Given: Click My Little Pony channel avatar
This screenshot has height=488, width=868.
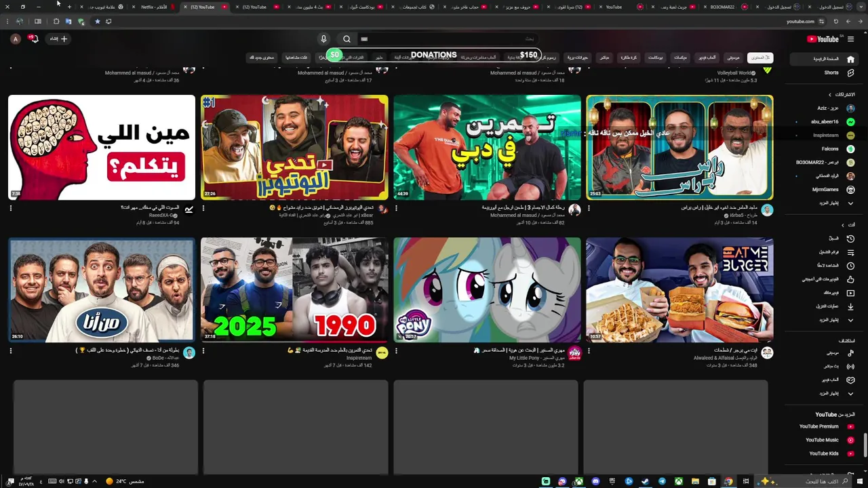Looking at the screenshot, I should [574, 352].
